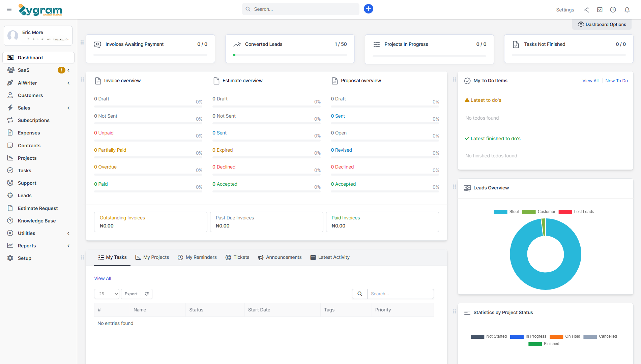Open the share icon in top bar
Viewport: 641px width, 364px height.
(586, 10)
